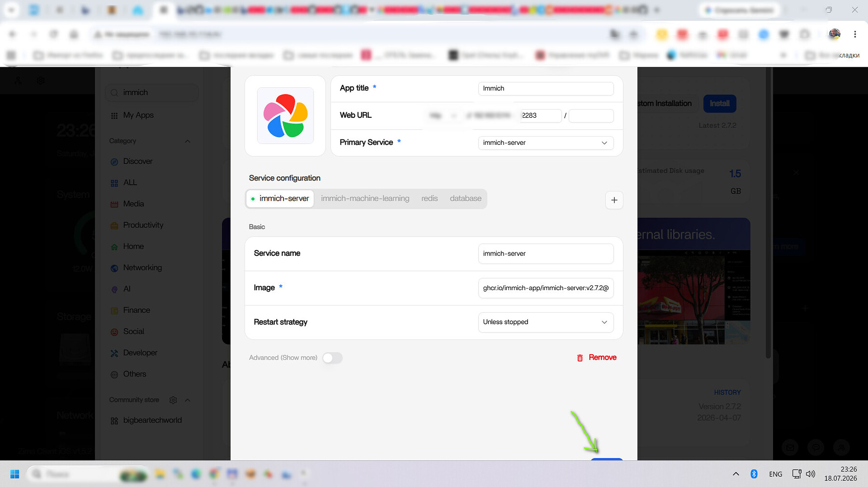Add a new service with the plus button

click(x=614, y=200)
